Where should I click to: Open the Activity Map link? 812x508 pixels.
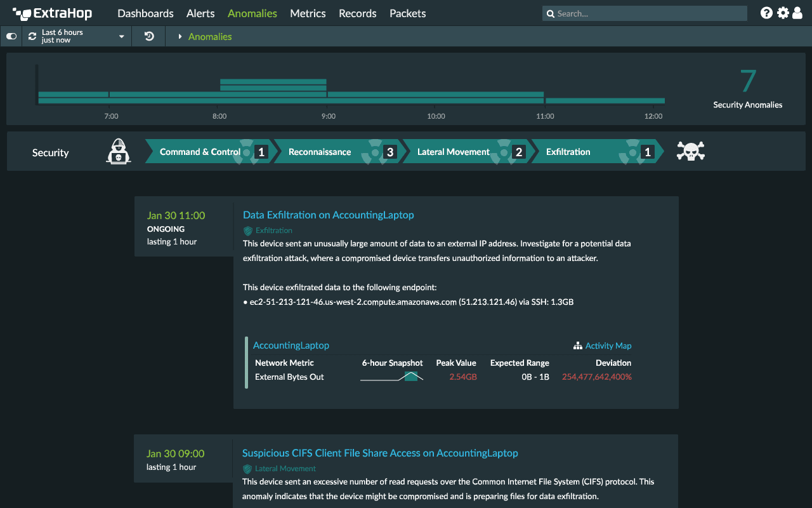[608, 346]
